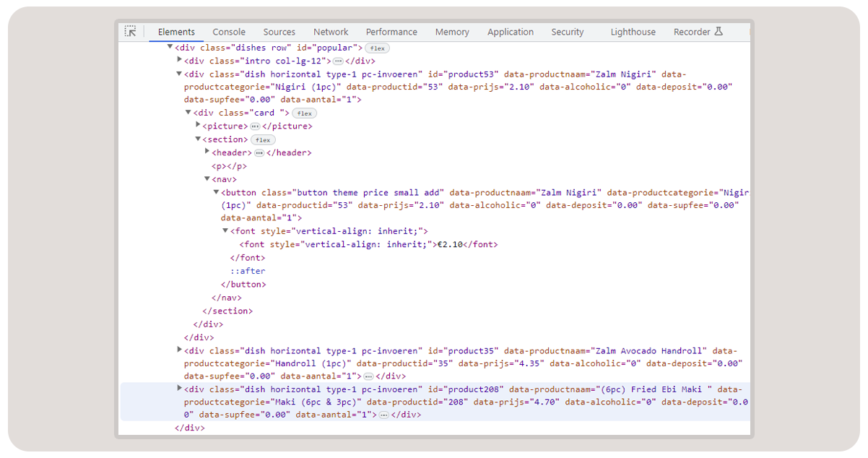Select the ::after pseudo-element line

248,271
